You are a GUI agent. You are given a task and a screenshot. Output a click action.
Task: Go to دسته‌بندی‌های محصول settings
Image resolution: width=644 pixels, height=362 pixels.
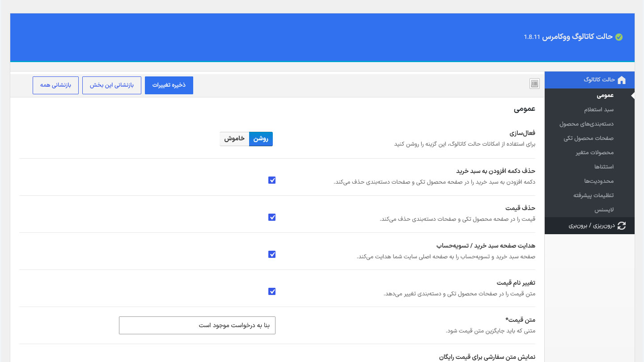[589, 124]
